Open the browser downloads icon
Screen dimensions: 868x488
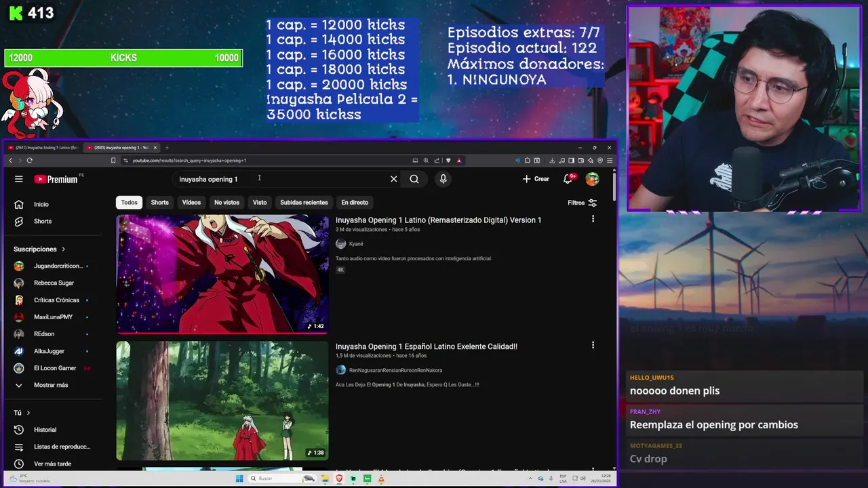(552, 161)
